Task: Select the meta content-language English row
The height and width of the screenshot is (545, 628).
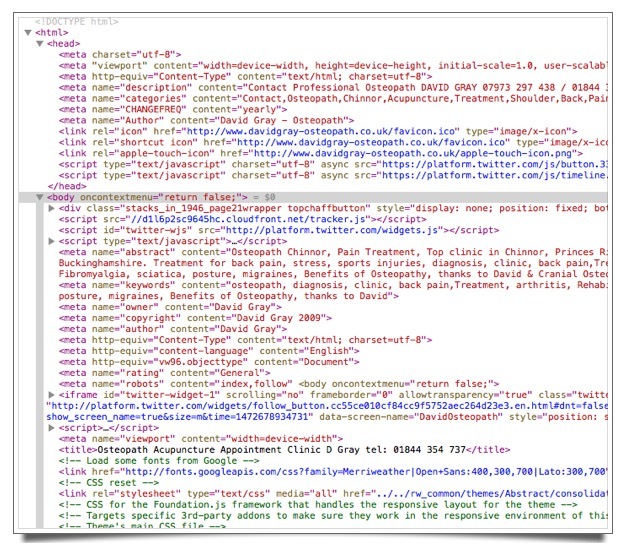Action: coord(209,351)
